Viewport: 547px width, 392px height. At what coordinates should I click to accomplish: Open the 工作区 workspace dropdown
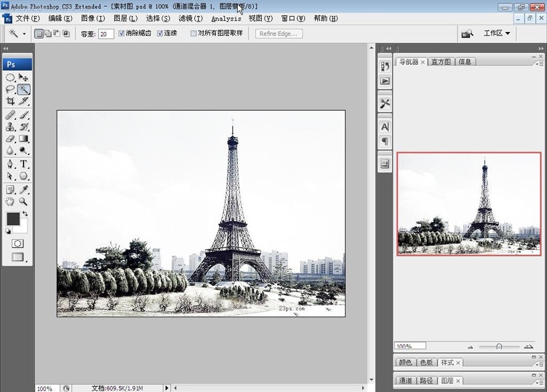[x=497, y=33]
